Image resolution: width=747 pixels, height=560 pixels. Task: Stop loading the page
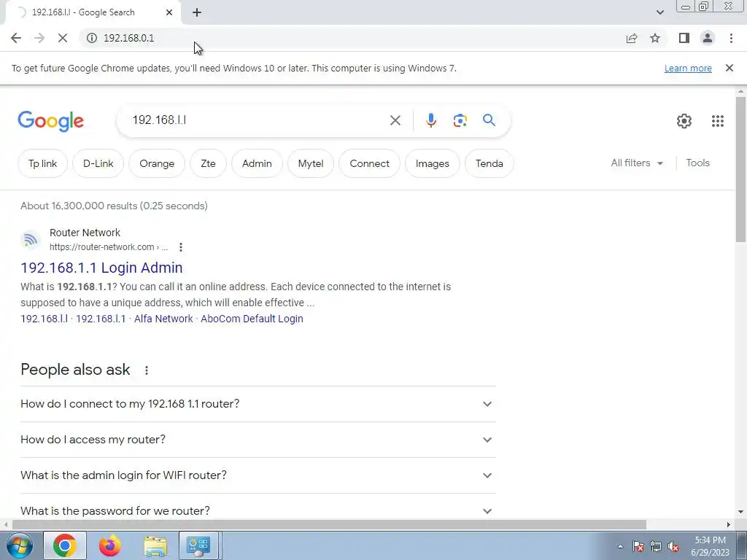[63, 38]
